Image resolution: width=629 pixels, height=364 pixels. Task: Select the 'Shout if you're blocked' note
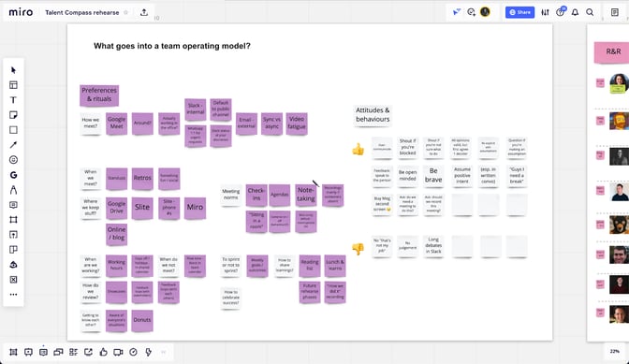[407, 147]
